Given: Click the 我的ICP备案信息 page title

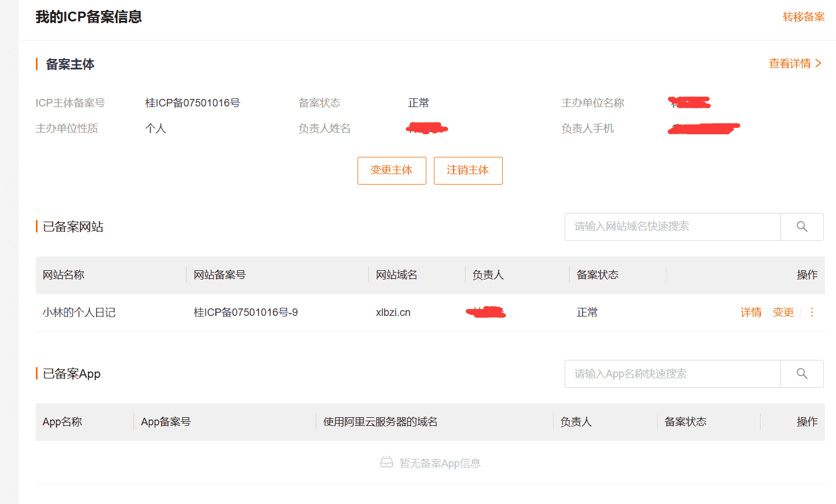Looking at the screenshot, I should (88, 17).
